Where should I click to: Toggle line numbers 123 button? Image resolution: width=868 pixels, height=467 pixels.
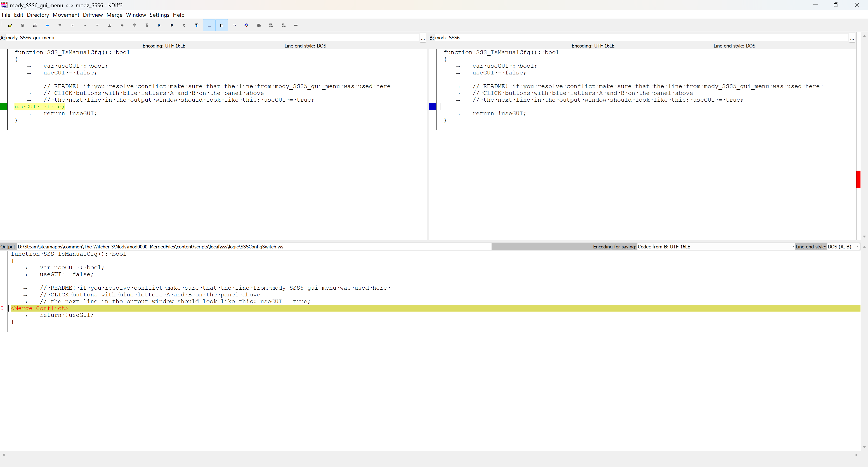coord(234,25)
